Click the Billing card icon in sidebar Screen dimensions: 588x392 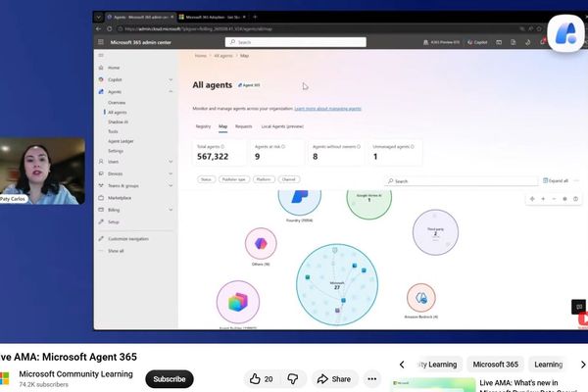tap(101, 210)
